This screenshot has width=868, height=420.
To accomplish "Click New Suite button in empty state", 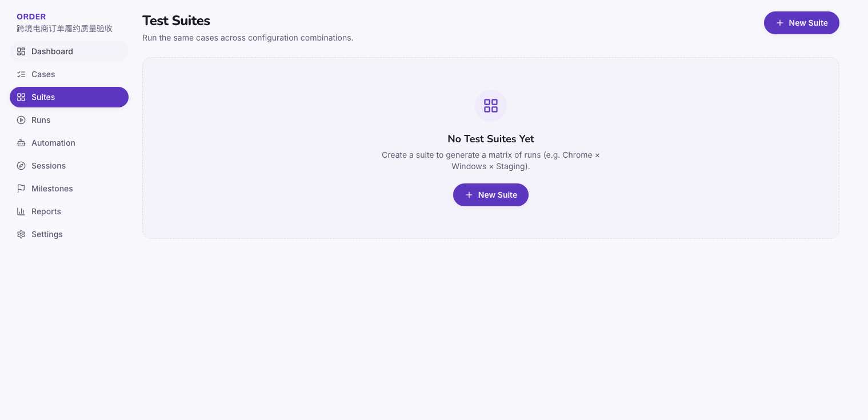I will click(x=491, y=195).
